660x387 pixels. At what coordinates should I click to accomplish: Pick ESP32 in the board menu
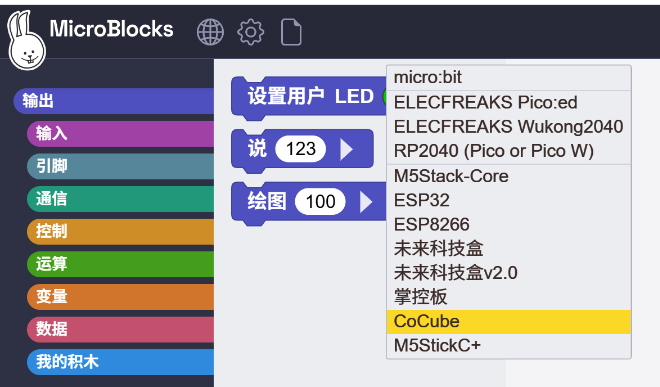click(x=508, y=200)
